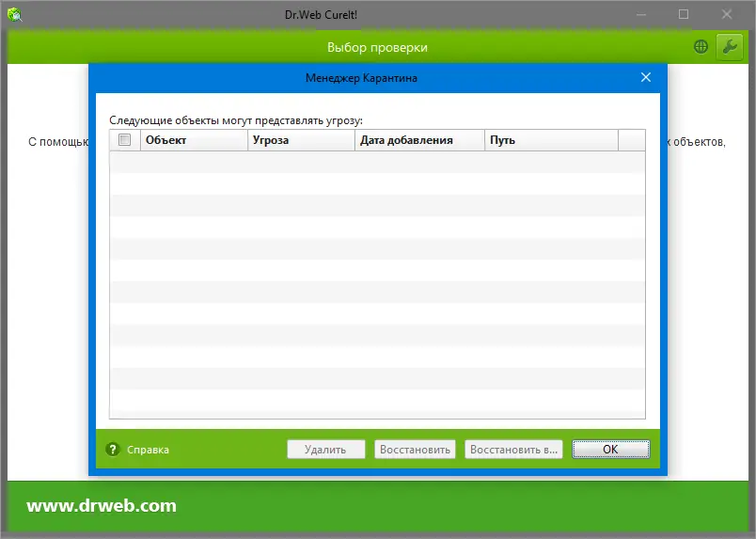Viewport: 756px width, 539px height.
Task: Click the globe language icon
Action: tap(701, 47)
